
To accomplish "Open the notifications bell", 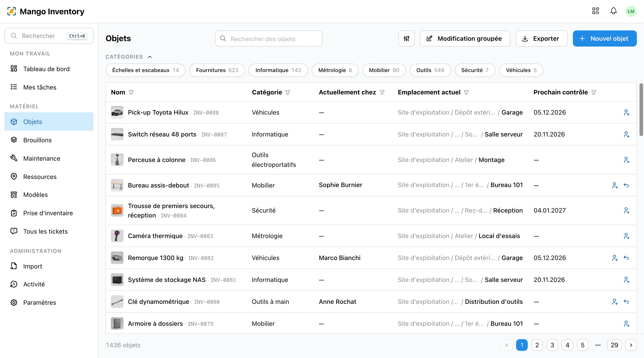I will click(613, 11).
